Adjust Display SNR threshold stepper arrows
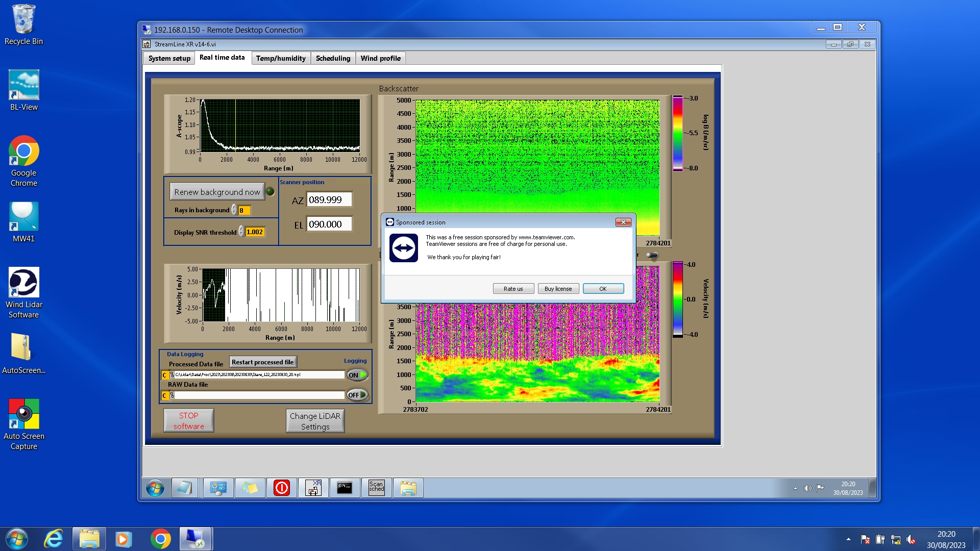 (241, 232)
